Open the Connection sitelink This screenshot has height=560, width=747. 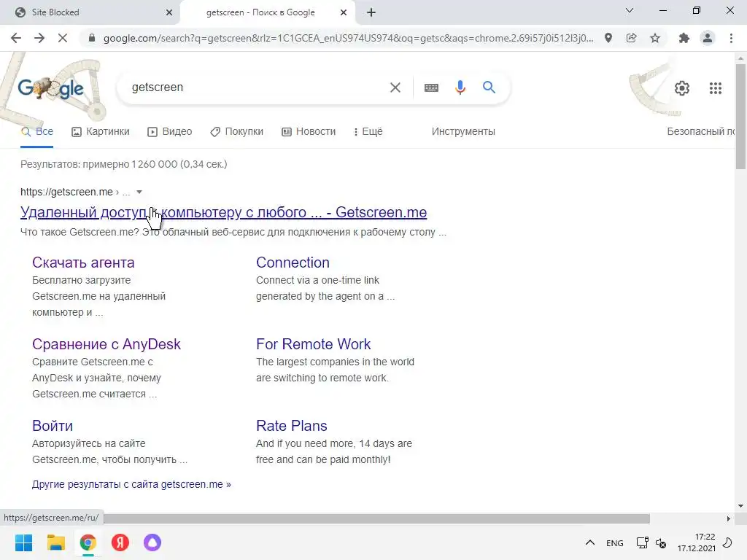pyautogui.click(x=293, y=262)
